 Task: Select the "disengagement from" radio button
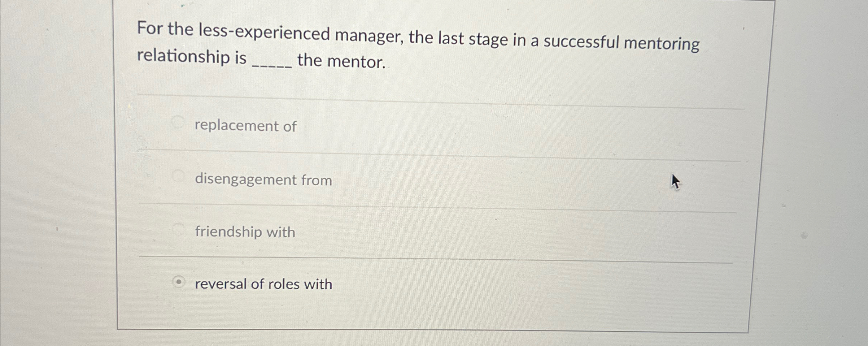pos(178,176)
